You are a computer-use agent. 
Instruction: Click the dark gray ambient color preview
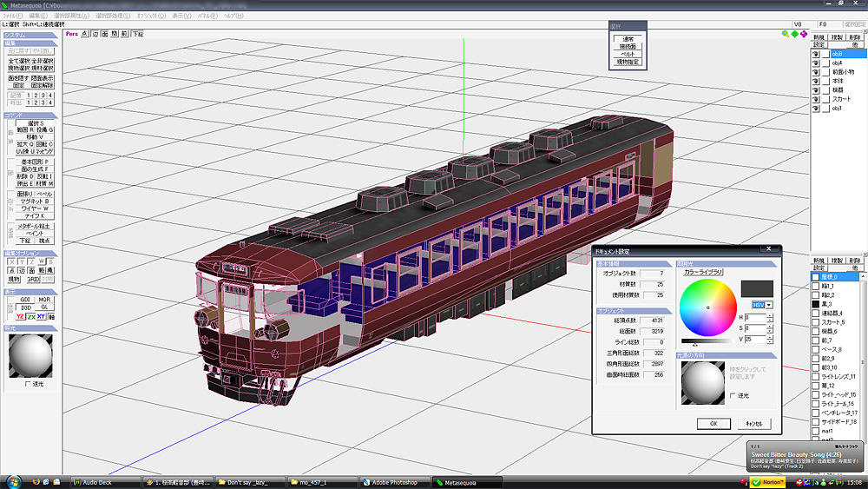click(757, 288)
